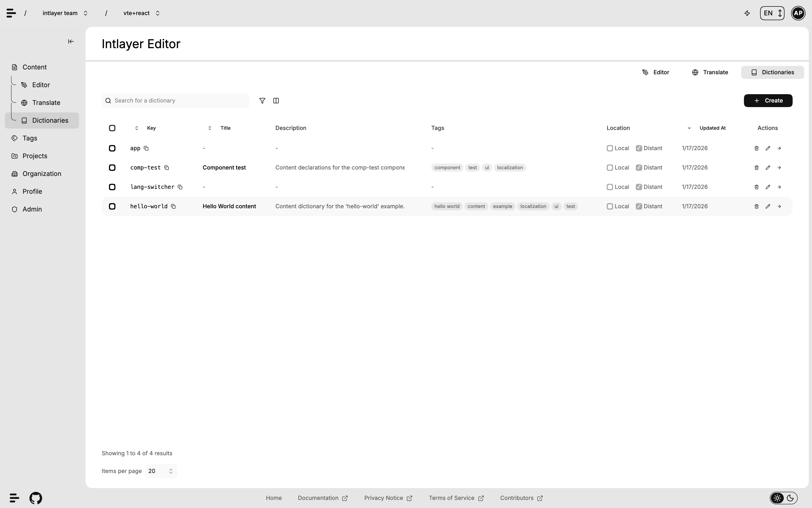Open the Admin section
Viewport: 812px width, 508px height.
32,209
